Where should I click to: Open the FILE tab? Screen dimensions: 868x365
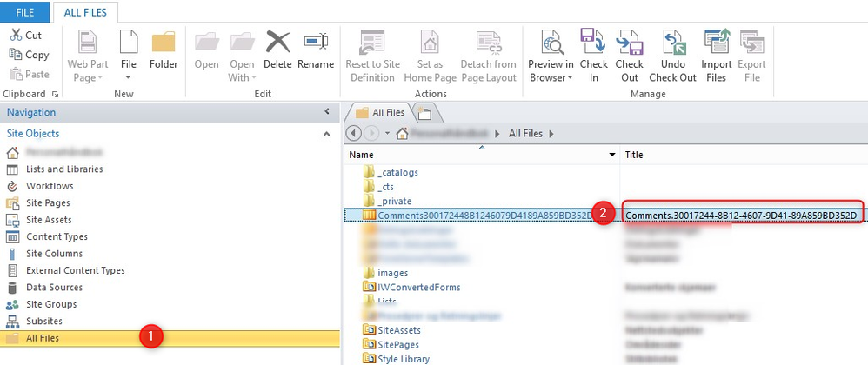[x=25, y=11]
